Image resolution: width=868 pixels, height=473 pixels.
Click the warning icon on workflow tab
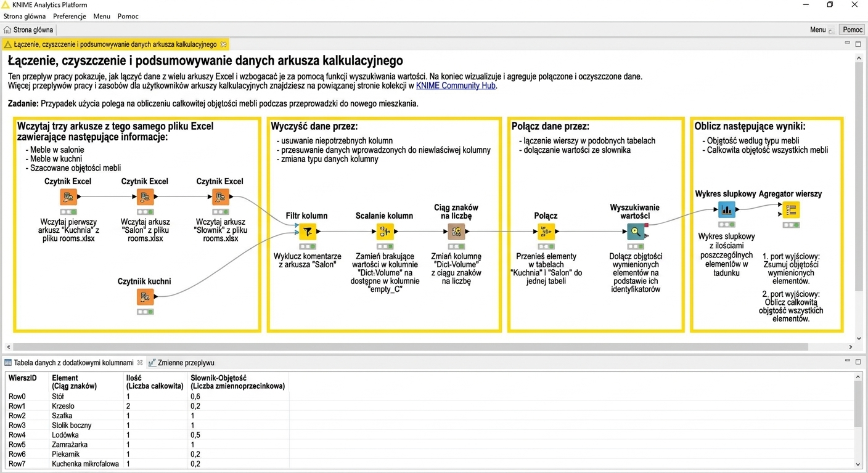click(x=8, y=44)
